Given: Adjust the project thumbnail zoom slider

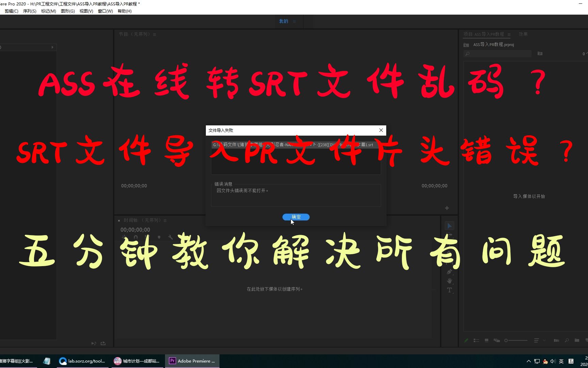Looking at the screenshot, I should (x=516, y=340).
